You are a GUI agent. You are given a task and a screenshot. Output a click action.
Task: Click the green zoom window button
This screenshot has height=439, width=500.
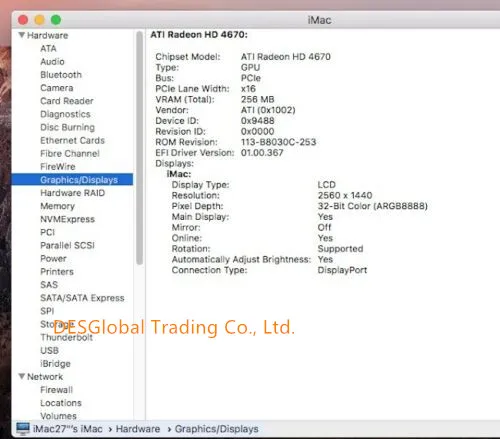click(56, 20)
